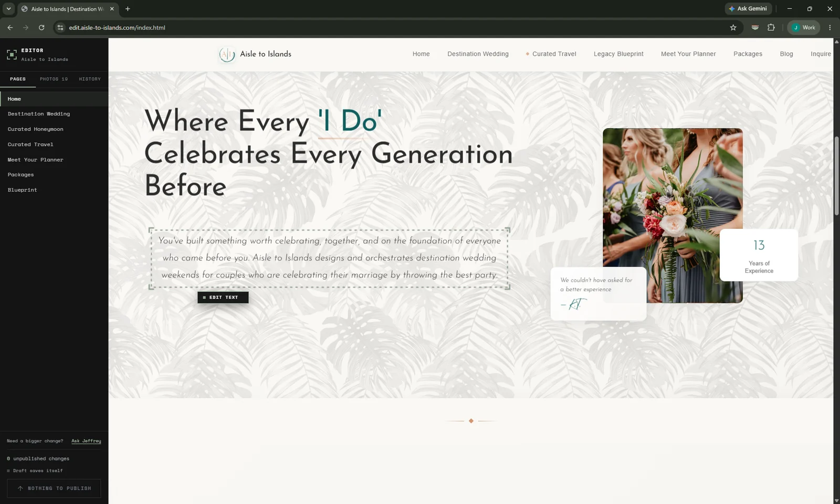Screen dimensions: 840x504
Task: Click the browser forward arrow
Action: pyautogui.click(x=26, y=27)
